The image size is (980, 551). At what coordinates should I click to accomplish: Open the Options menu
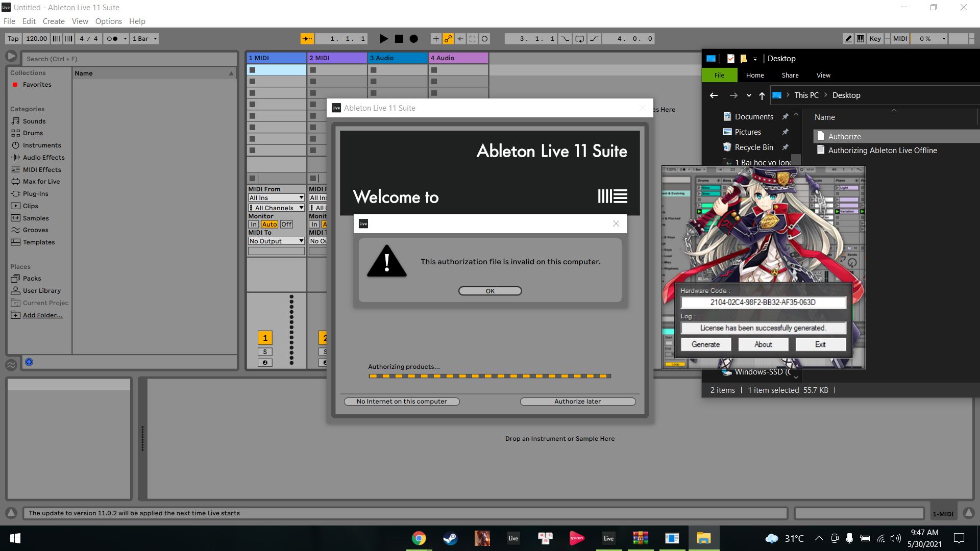(108, 21)
